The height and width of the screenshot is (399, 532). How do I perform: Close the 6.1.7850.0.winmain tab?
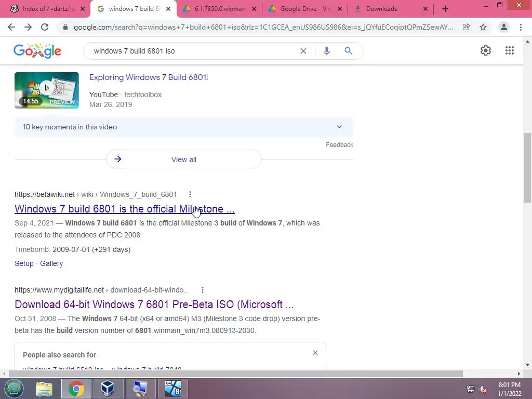coord(254,9)
